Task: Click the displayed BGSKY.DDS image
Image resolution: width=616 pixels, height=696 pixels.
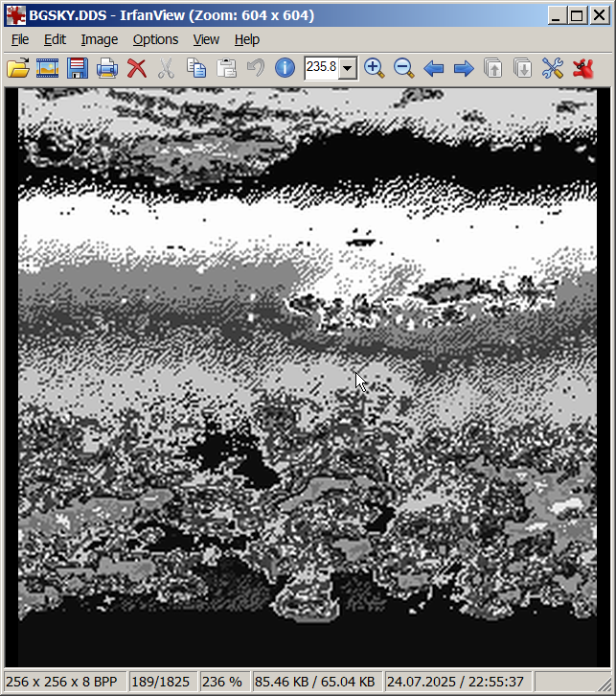Action: click(x=308, y=378)
